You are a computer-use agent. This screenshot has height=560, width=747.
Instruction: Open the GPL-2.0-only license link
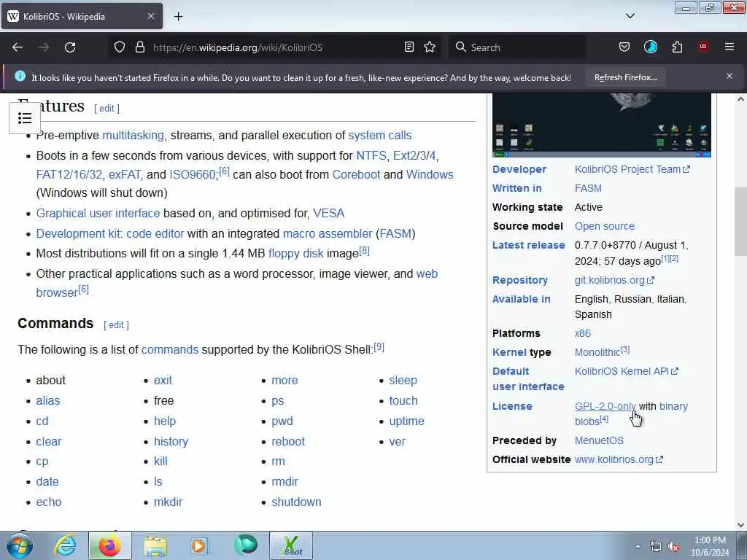pos(605,406)
